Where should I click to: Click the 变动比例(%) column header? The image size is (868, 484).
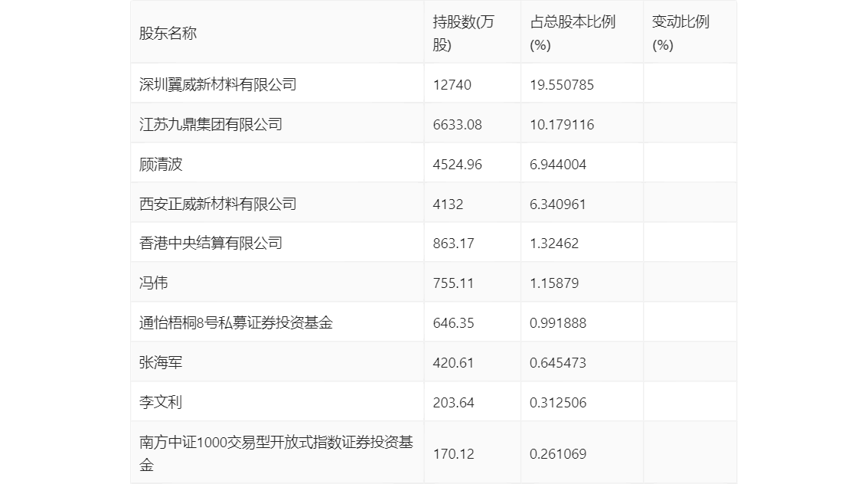[x=680, y=33]
